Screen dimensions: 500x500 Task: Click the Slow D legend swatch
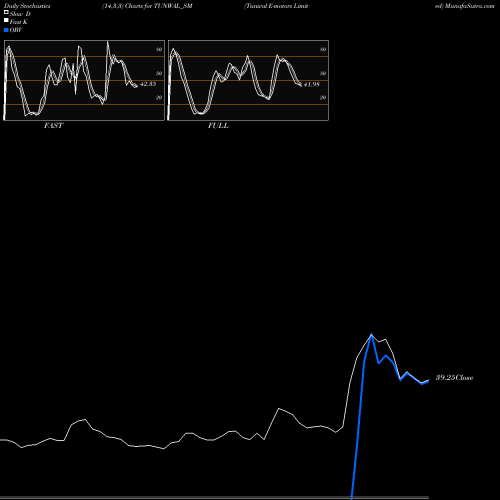(6, 13)
